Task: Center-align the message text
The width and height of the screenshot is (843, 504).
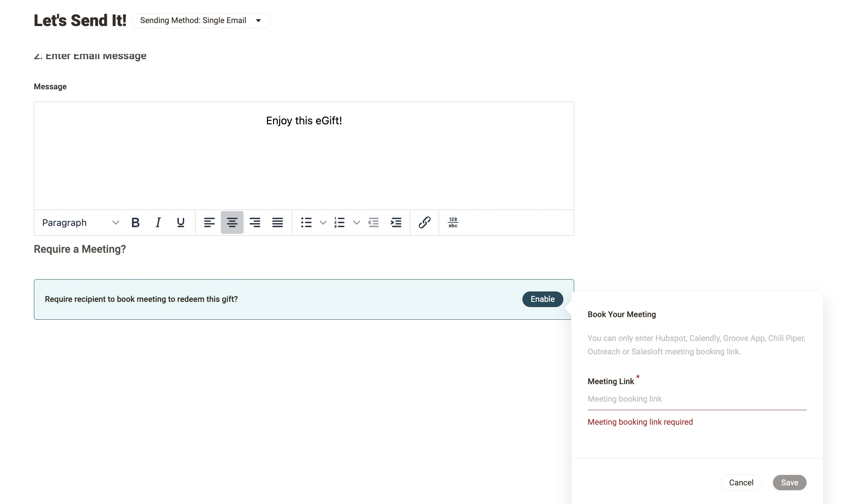Action: pyautogui.click(x=232, y=223)
